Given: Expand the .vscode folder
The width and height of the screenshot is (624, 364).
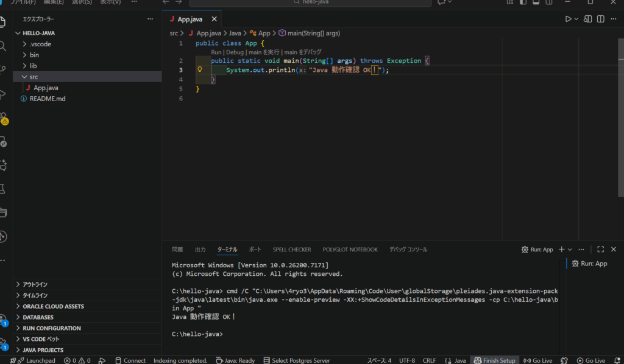Looking at the screenshot, I should (40, 44).
